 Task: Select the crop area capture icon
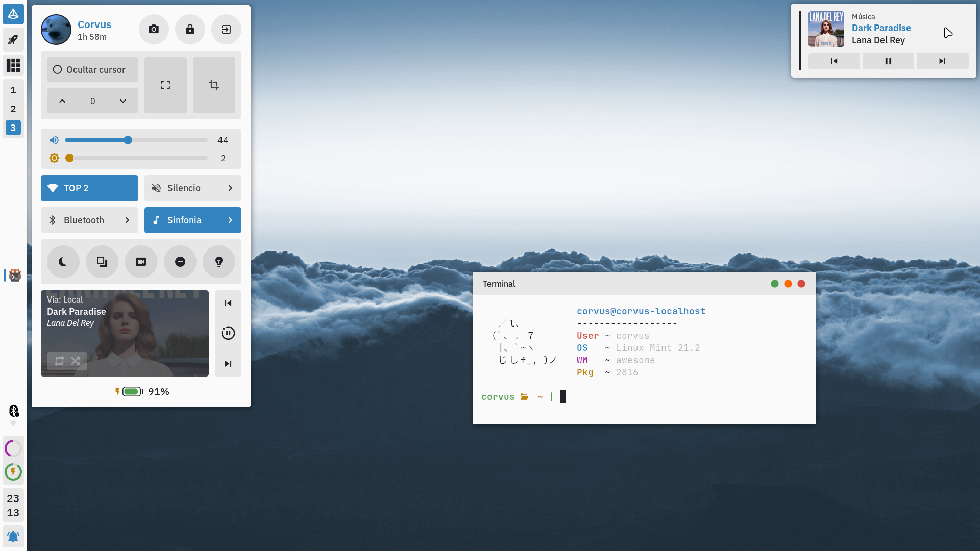(214, 85)
